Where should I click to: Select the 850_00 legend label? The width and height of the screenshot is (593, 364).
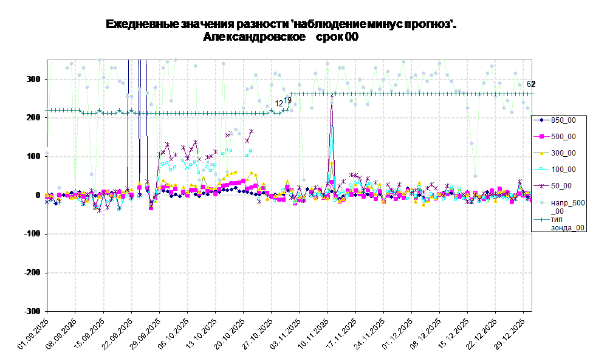coord(563,120)
